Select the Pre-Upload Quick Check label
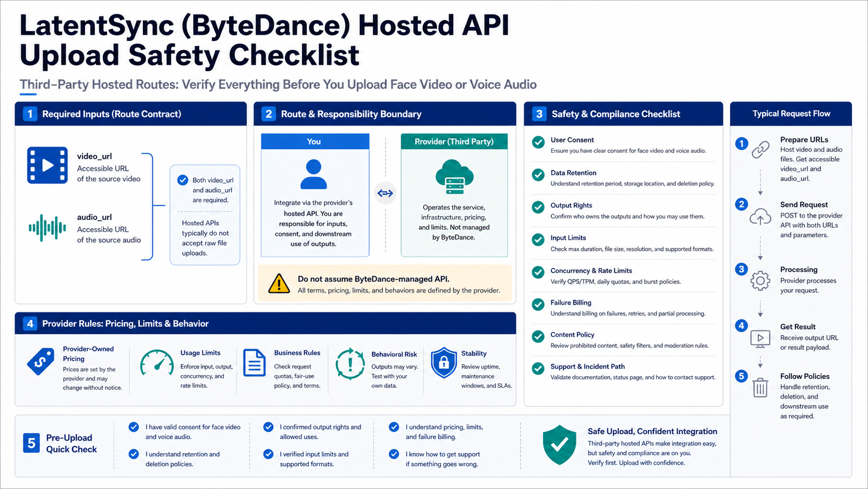The width and height of the screenshot is (868, 489). click(71, 444)
